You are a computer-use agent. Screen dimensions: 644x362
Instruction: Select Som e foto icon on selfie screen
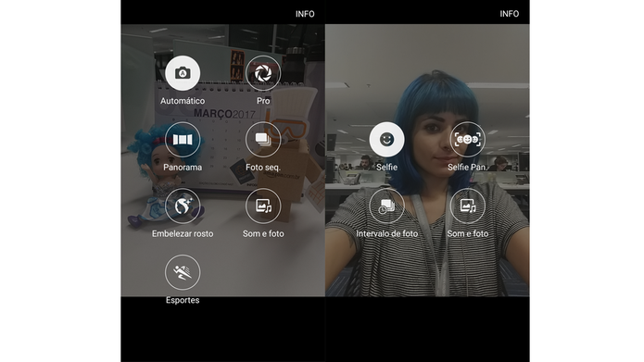[x=467, y=206]
